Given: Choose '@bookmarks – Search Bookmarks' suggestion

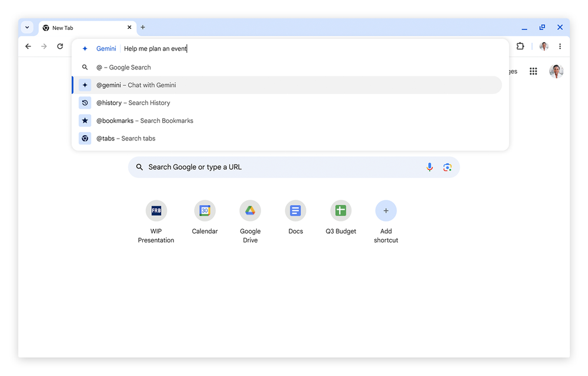Looking at the screenshot, I should coord(287,120).
